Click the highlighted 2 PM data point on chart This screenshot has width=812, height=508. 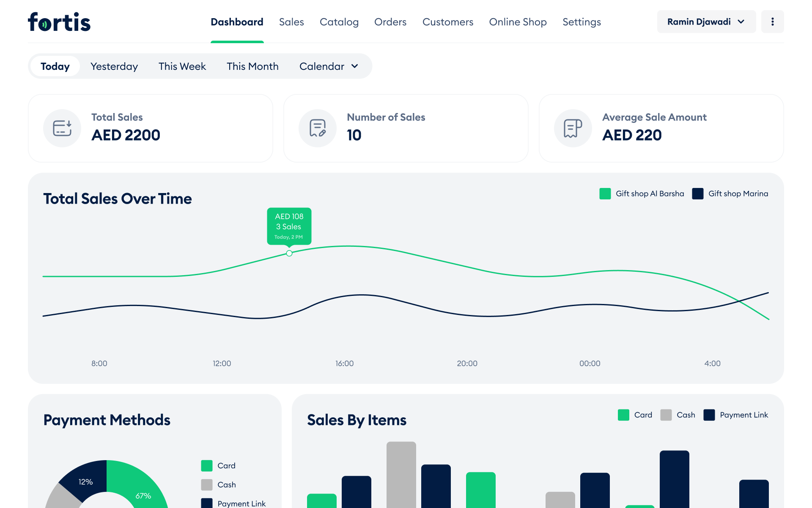coord(289,253)
